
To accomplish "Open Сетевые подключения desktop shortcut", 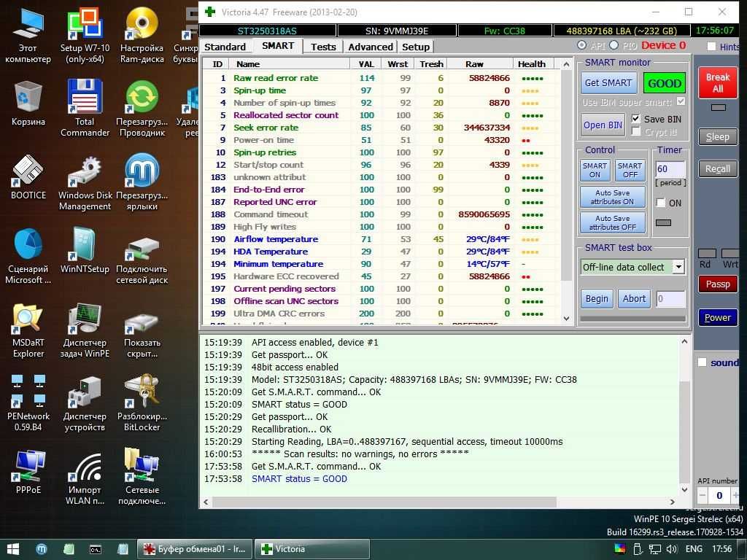I will pyautogui.click(x=142, y=477).
